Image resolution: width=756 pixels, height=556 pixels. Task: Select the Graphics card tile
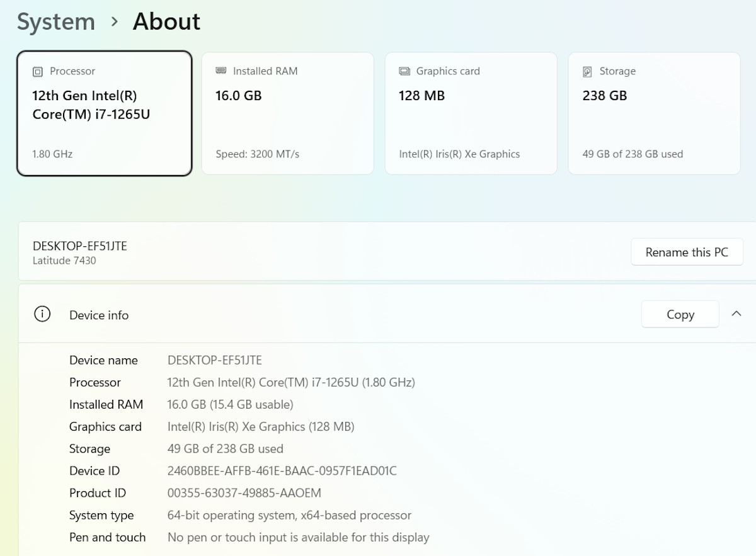tap(471, 113)
